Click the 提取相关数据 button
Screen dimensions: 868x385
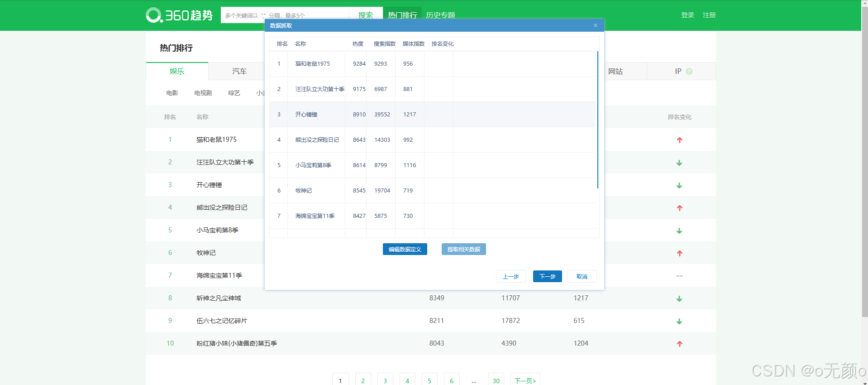tap(464, 249)
